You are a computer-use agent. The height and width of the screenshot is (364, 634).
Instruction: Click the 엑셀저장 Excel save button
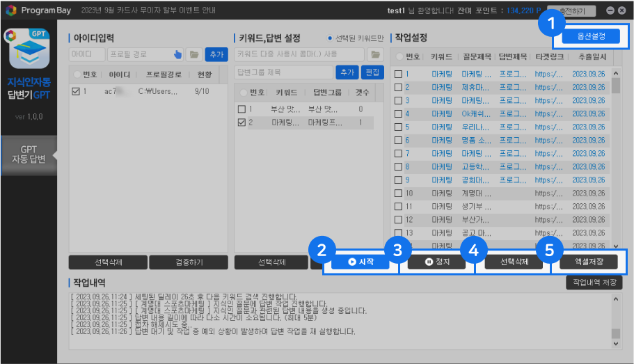pos(589,262)
